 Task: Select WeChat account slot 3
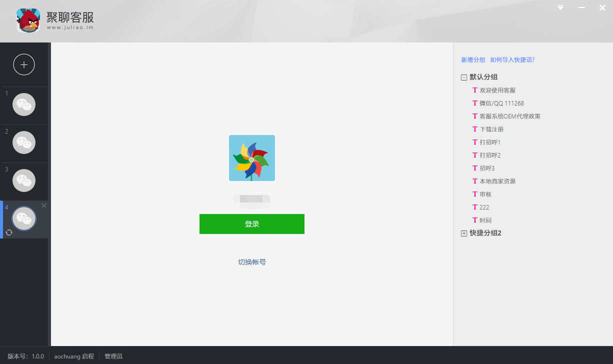pos(24,180)
